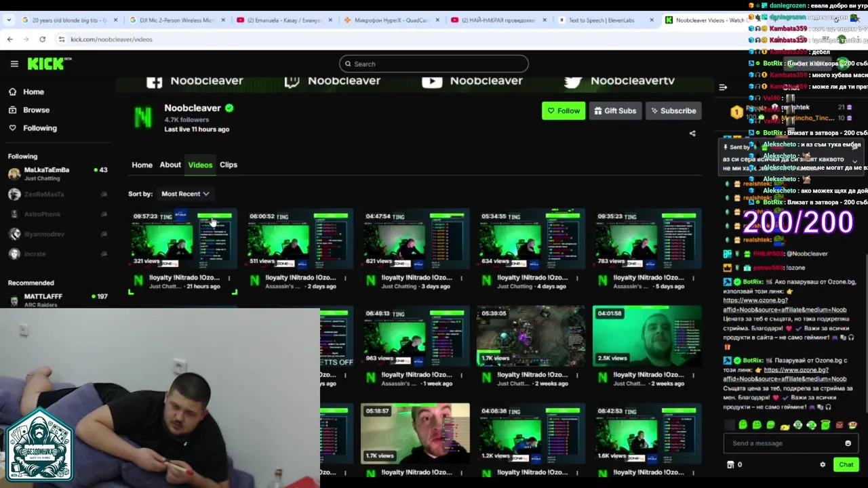868x488 pixels.
Task: Pick the first green blob emote in the emote bar
Action: (743, 425)
